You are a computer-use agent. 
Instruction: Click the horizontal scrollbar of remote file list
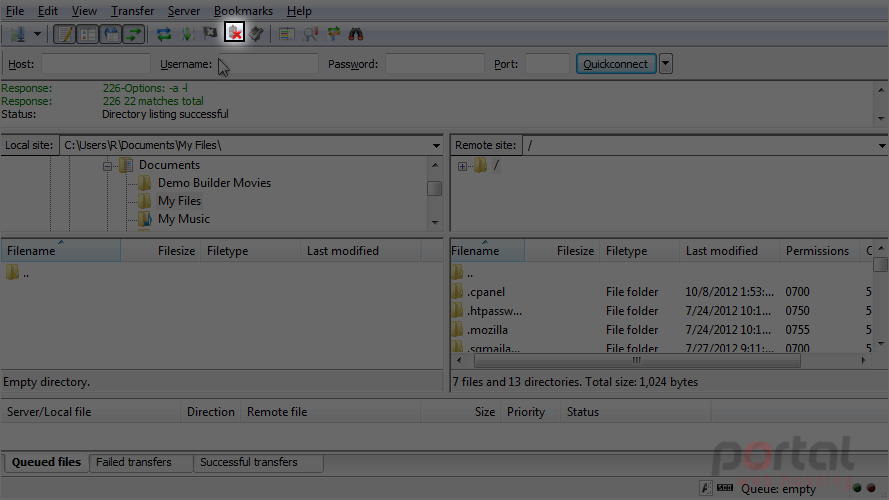coord(637,361)
